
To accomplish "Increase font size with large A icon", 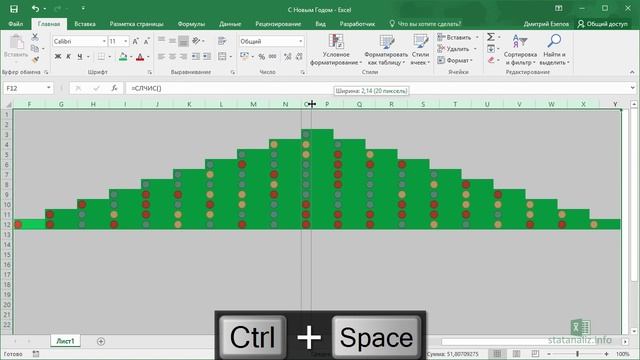I will [136, 41].
